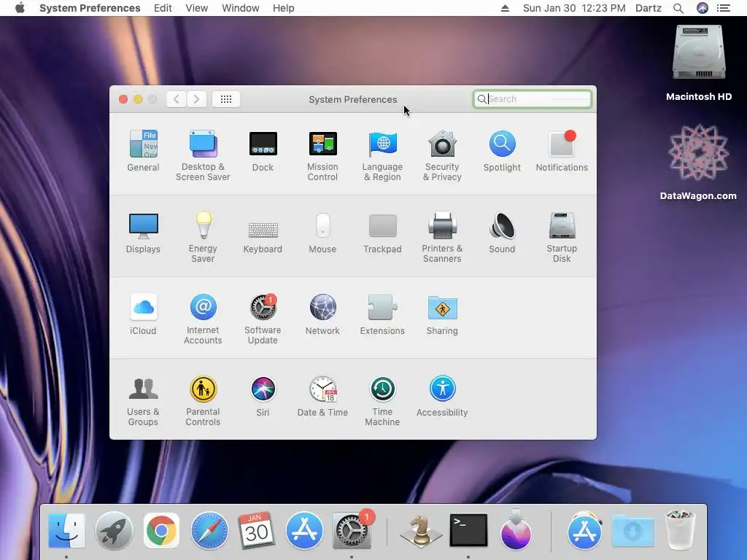The image size is (747, 560).
Task: Open the Applications folder stack in Dock
Action: coord(584,531)
